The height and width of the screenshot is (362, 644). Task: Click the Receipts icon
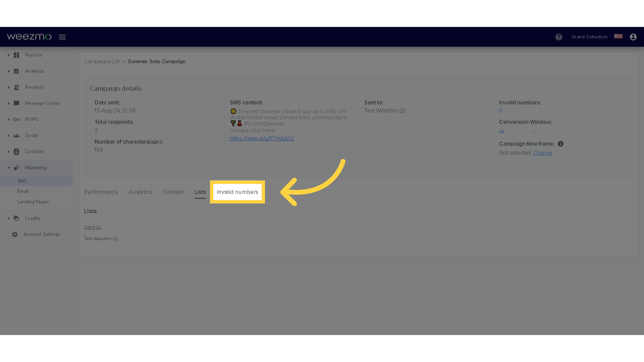(16, 87)
